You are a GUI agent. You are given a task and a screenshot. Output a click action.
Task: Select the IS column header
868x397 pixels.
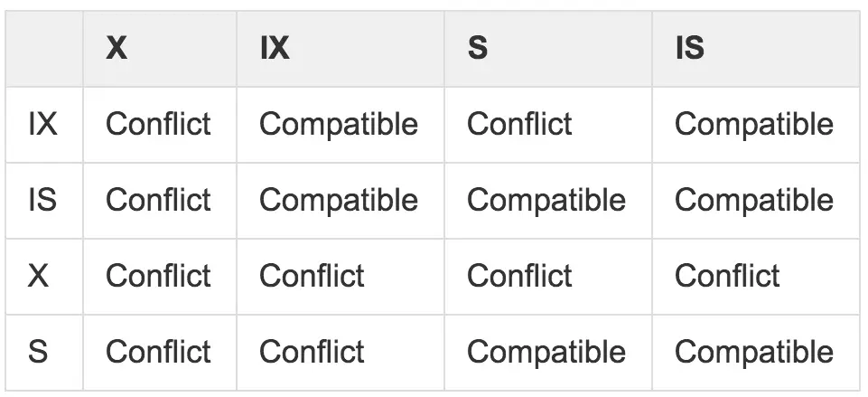tap(690, 48)
